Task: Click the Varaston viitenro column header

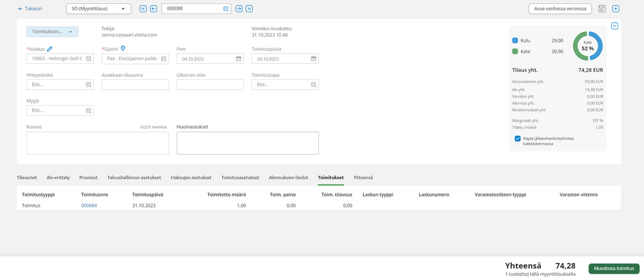Action: [578, 195]
